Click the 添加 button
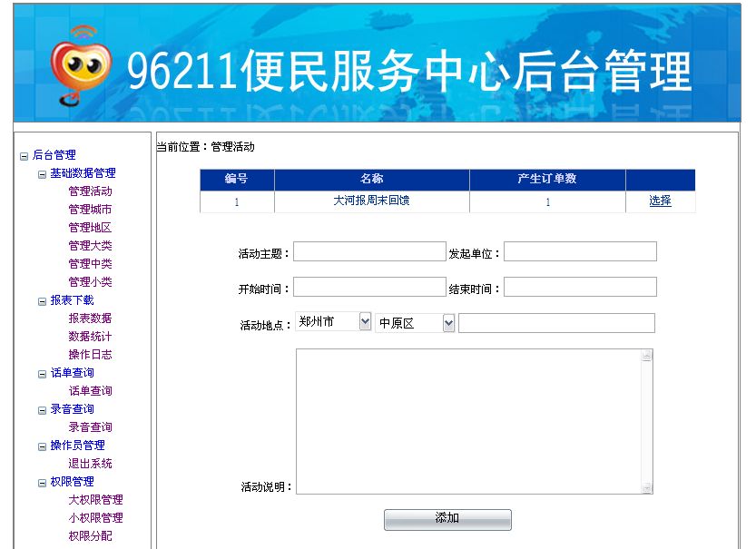756x549 pixels. (x=447, y=520)
